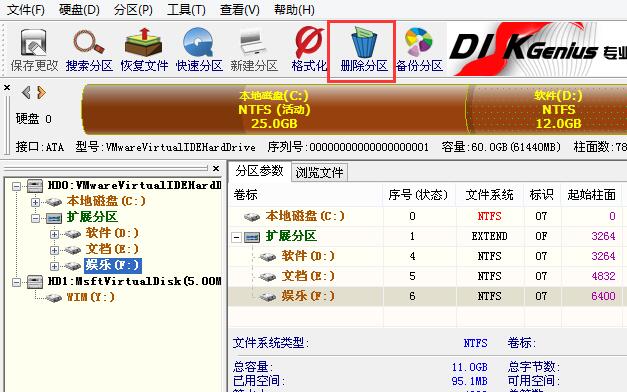The height and width of the screenshot is (392, 627).
Task: Select 娱乐(F:) in the left tree
Action: coord(112,265)
